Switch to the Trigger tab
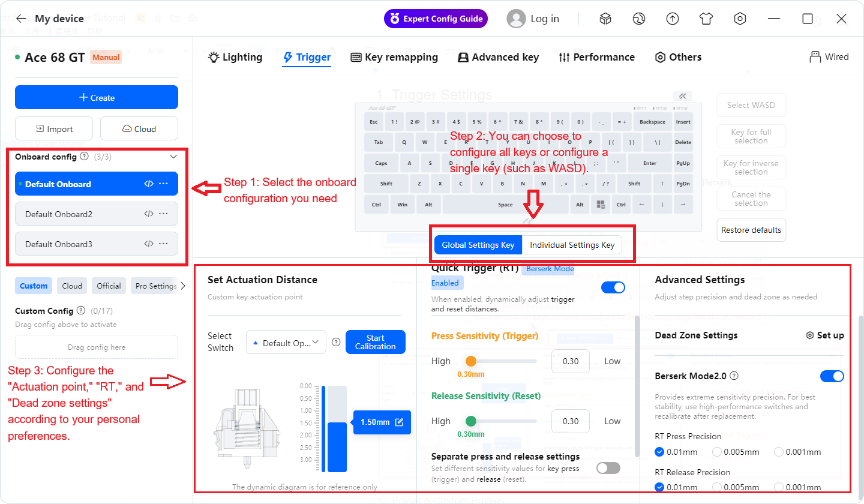This screenshot has height=504, width=864. coord(307,57)
